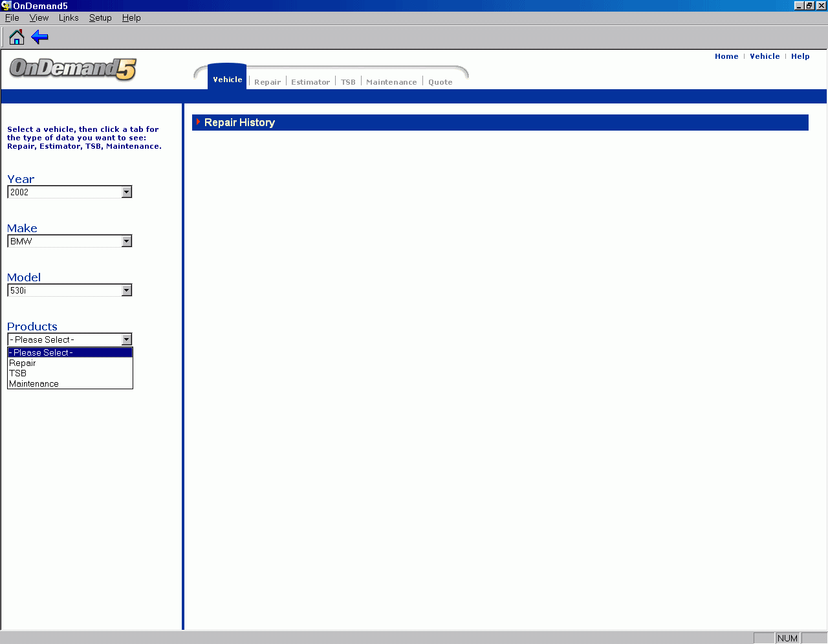Switch to the Estimator tab
The width and height of the screenshot is (828, 644).
(x=310, y=82)
